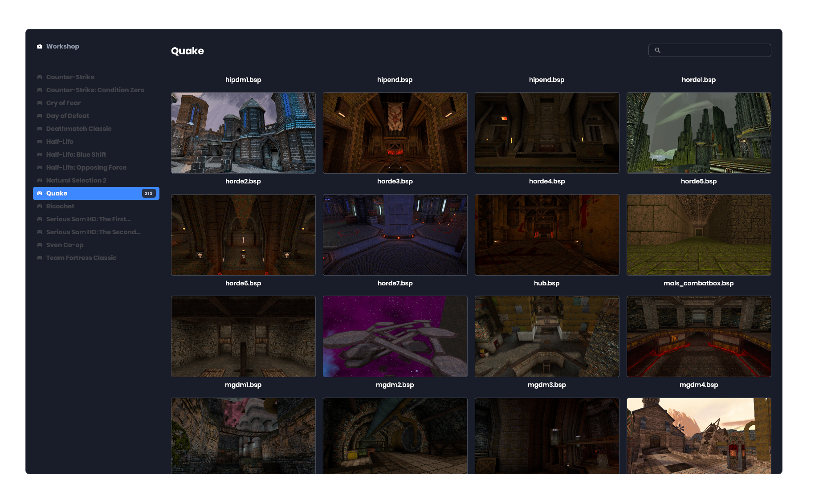Open Serious Sam HD: The First… entry

coord(96,219)
